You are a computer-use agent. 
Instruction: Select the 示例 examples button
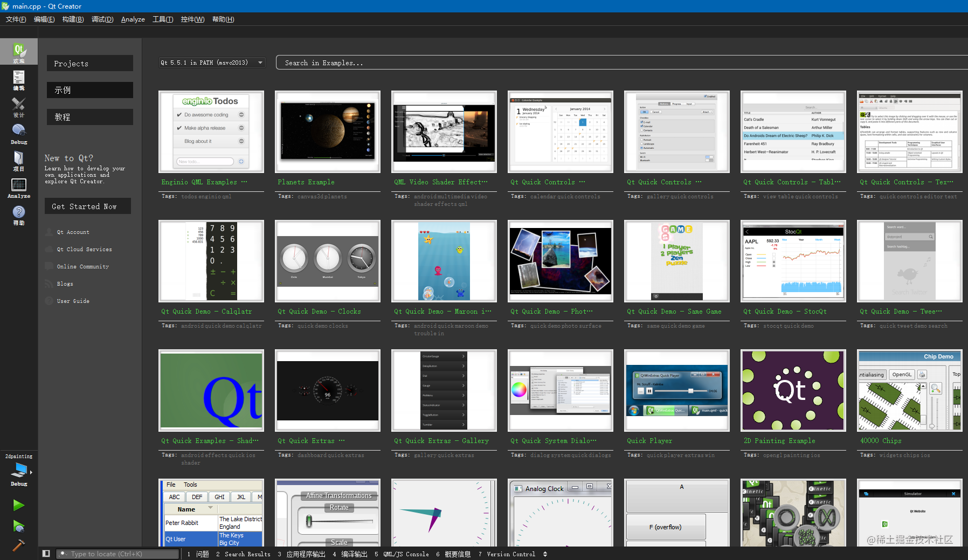[x=90, y=90]
